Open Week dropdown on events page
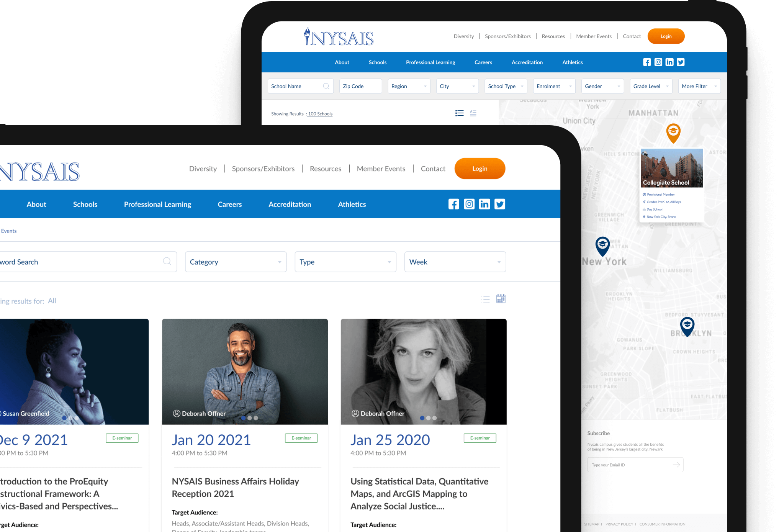Screen dimensions: 779x532 coord(455,262)
